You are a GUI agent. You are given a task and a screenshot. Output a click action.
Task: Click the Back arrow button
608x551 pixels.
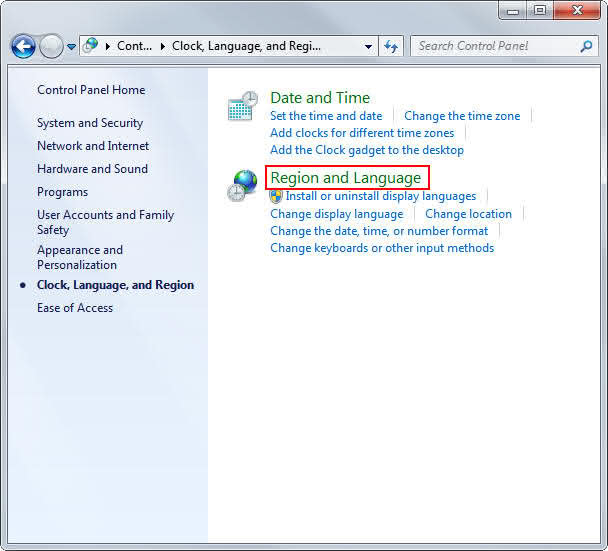click(23, 47)
